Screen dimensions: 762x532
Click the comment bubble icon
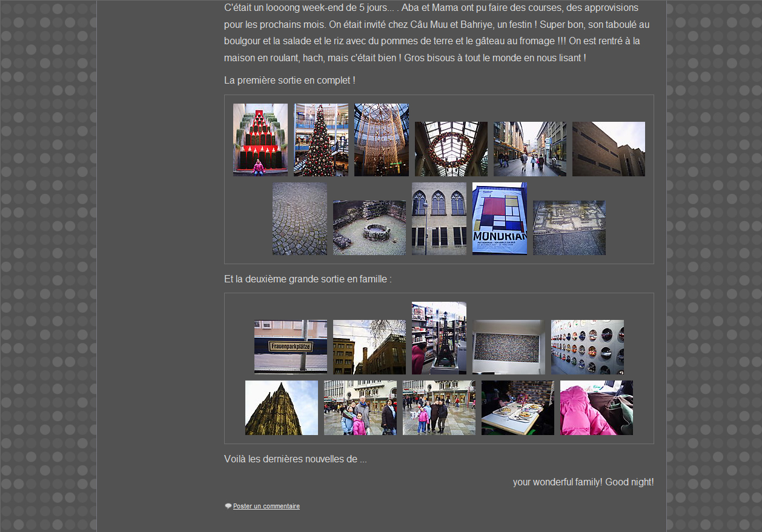(x=228, y=506)
